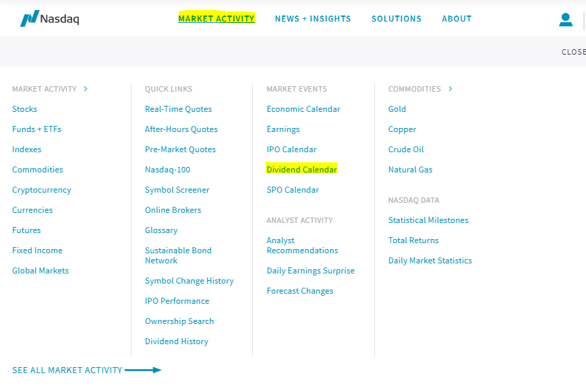
Task: Go to IPO Performance
Action: tap(177, 301)
